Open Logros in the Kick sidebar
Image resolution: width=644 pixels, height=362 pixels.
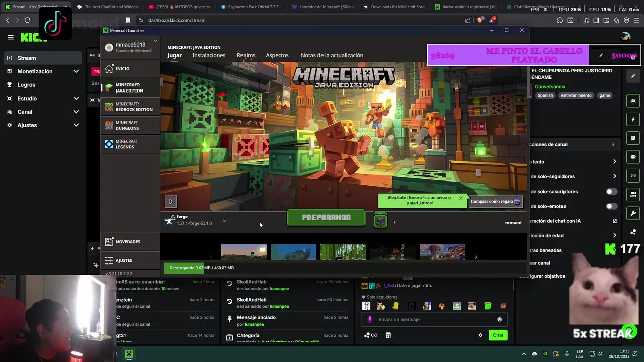coord(43,85)
